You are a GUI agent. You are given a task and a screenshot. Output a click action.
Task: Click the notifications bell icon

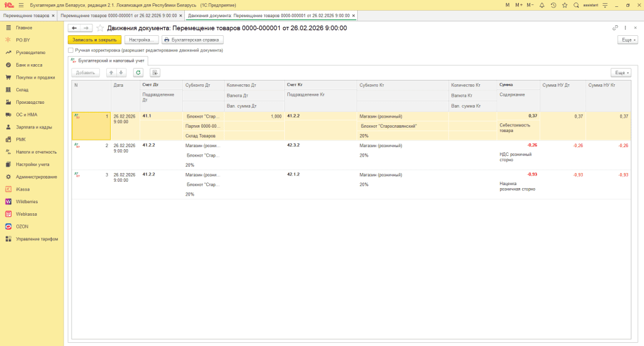pyautogui.click(x=543, y=5)
